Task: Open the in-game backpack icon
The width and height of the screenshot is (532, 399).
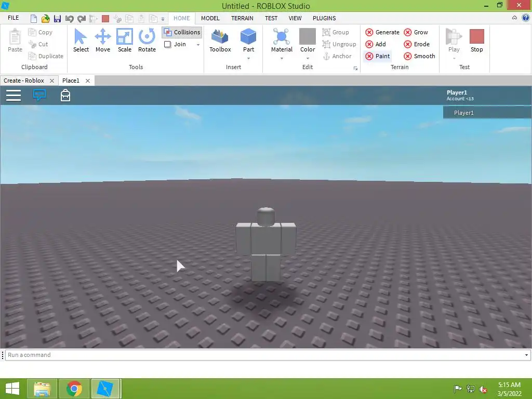Action: pos(65,96)
